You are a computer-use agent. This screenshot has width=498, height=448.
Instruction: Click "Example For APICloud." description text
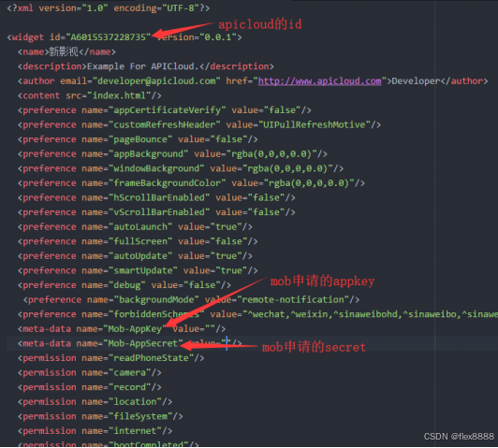tap(143, 66)
